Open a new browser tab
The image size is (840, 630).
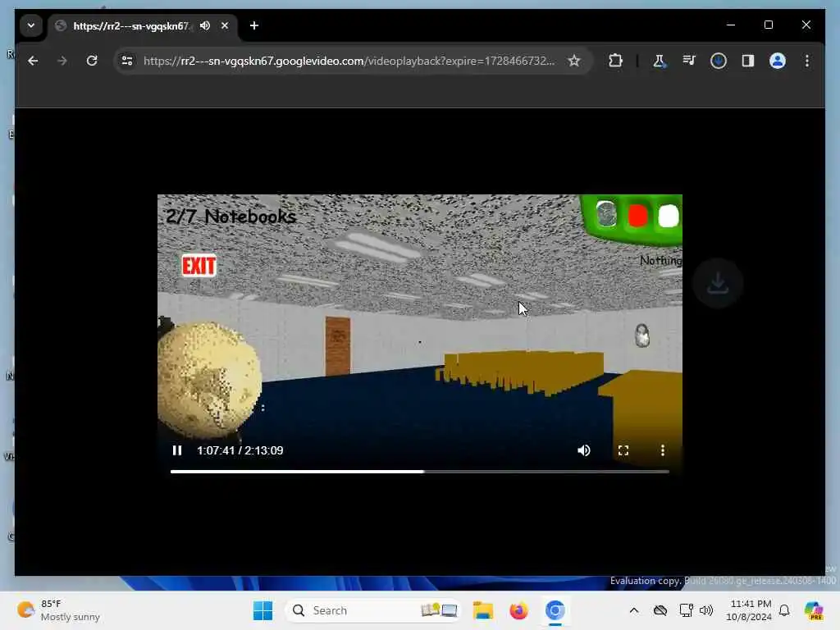pos(254,25)
